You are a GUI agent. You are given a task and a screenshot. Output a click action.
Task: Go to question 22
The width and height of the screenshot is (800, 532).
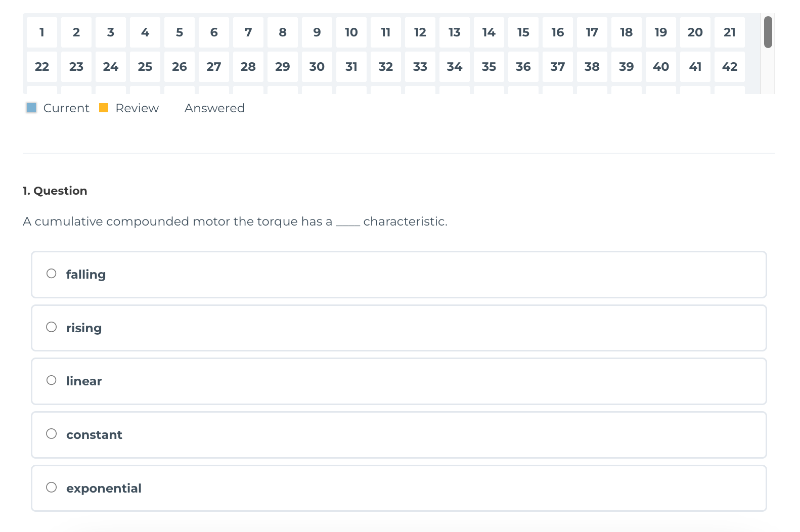[x=42, y=67]
